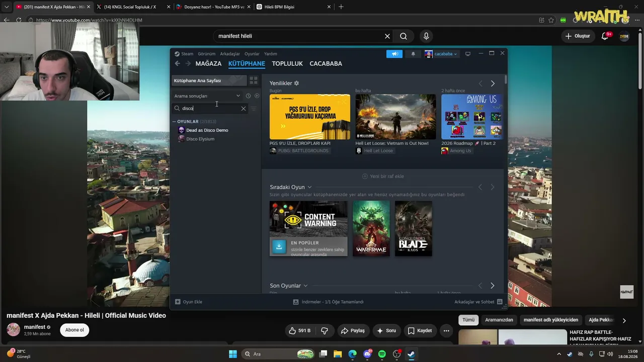Sort library by recent activity clock icon

(x=248, y=96)
